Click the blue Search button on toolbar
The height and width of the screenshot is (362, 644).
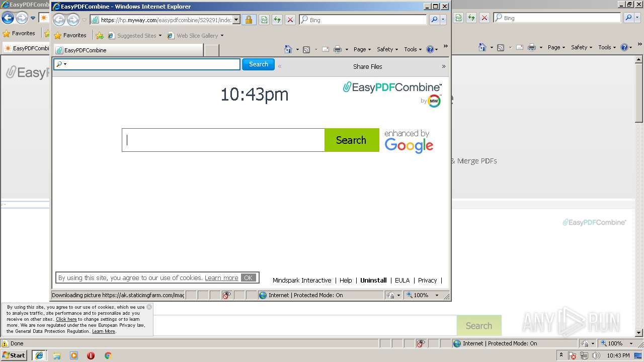click(258, 64)
